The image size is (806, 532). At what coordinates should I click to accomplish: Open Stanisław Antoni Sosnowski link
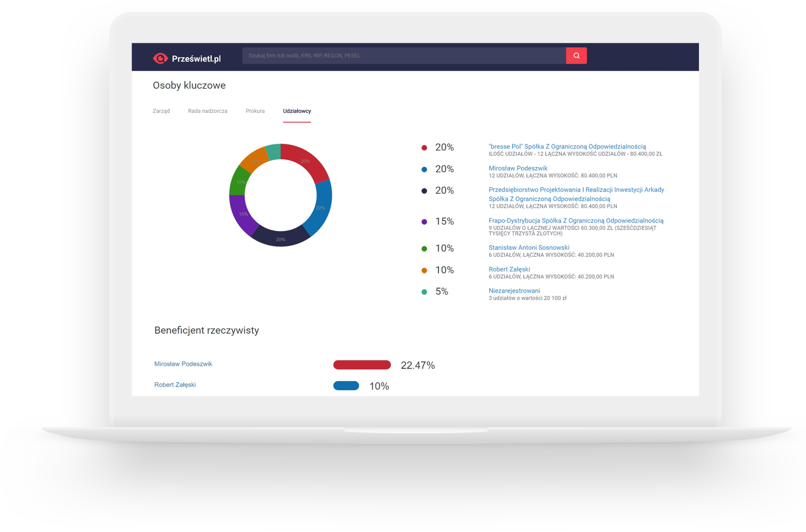528,248
